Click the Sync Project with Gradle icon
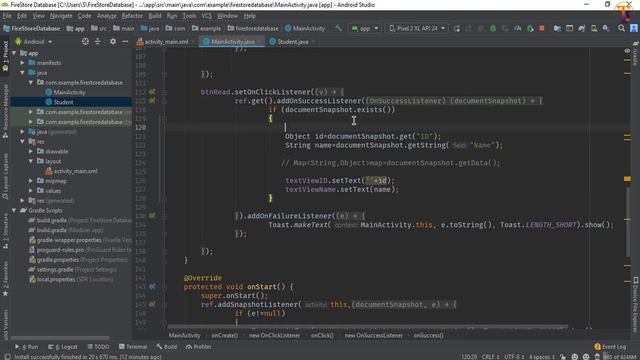The image size is (640, 360). point(582,28)
